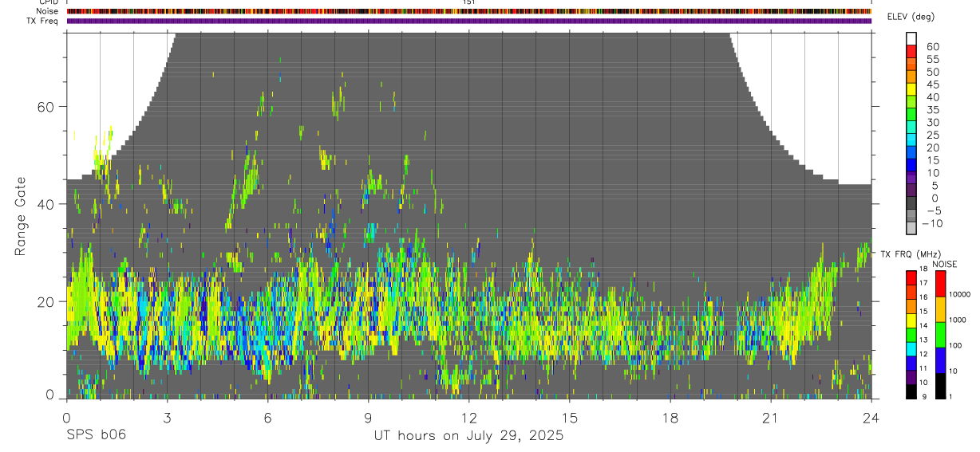Viewport: 980px width, 452px height.
Task: Click the "1" label on the NOISE scale
Action: [950, 396]
